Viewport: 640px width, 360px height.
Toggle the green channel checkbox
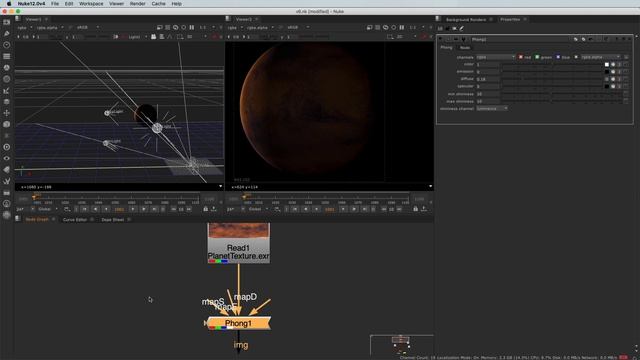(x=537, y=57)
